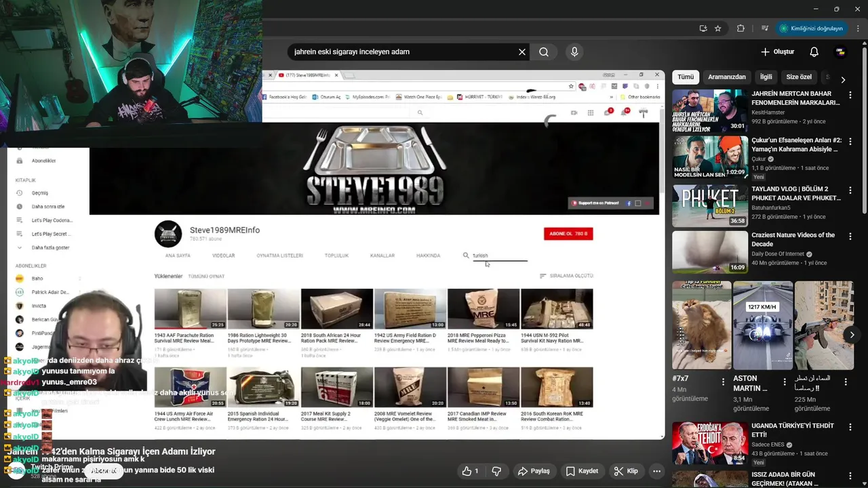Click the install app icon in address bar

(x=703, y=28)
